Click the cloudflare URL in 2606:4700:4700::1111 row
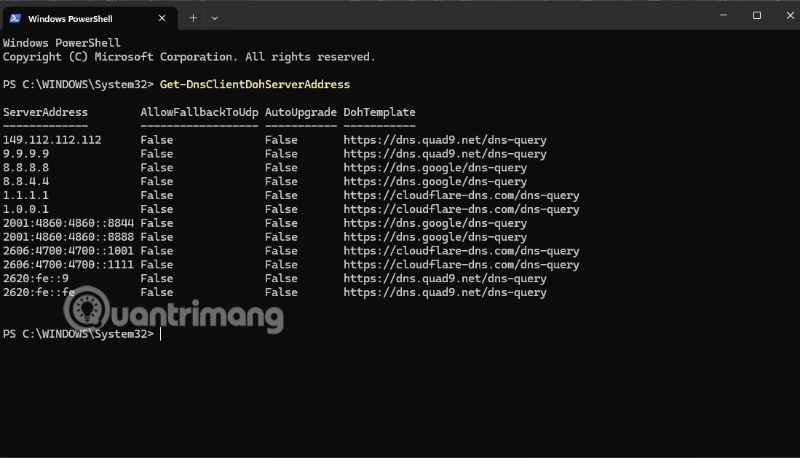800x458 pixels. click(x=461, y=264)
